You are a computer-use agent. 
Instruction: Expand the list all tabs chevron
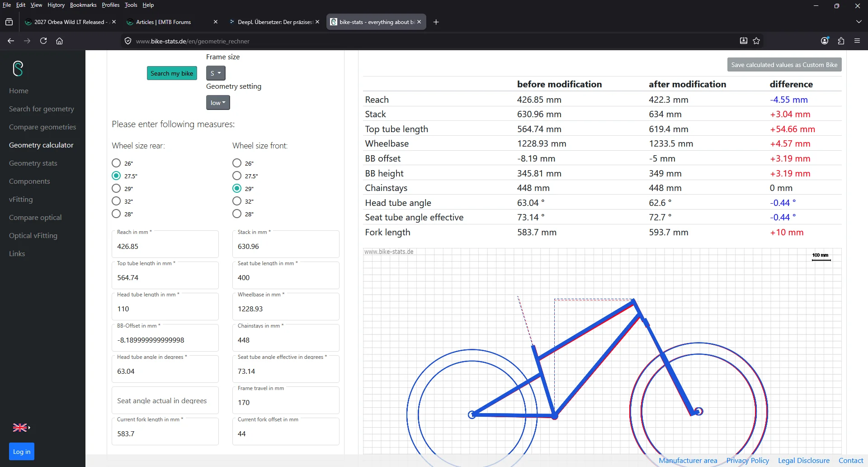pyautogui.click(x=859, y=22)
